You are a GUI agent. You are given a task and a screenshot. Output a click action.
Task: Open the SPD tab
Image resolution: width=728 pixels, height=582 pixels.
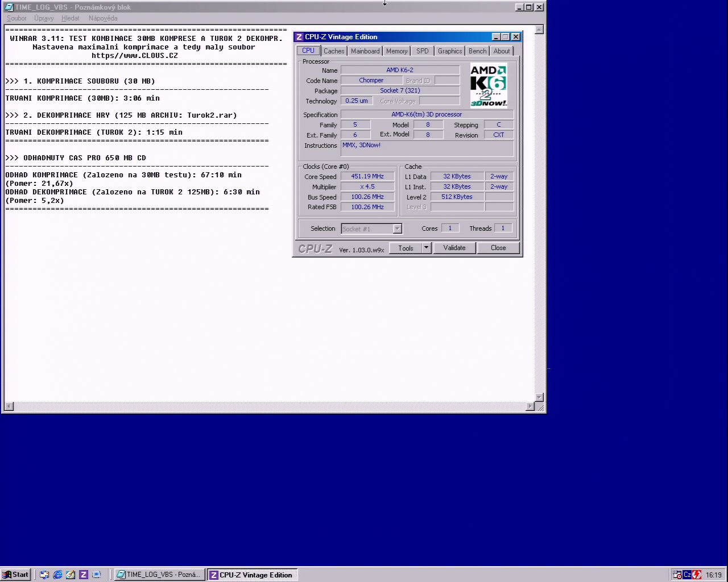(x=423, y=51)
